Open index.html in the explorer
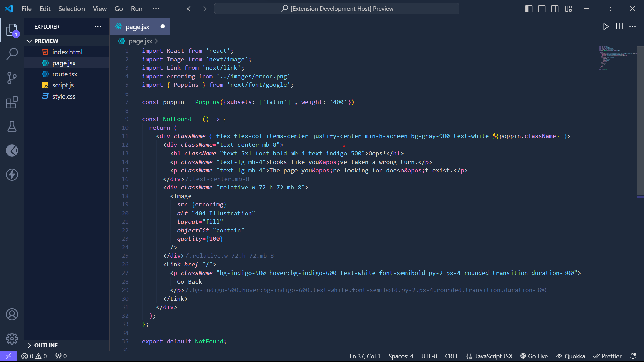The height and width of the screenshot is (362, 644). [x=67, y=52]
